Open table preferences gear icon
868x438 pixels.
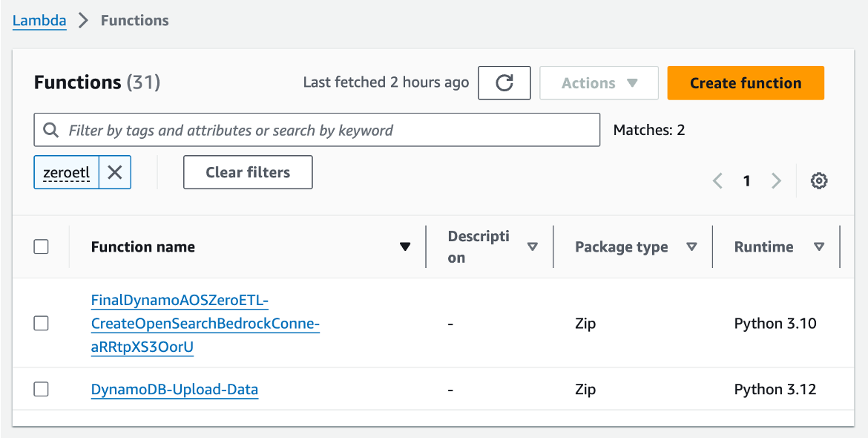[819, 180]
